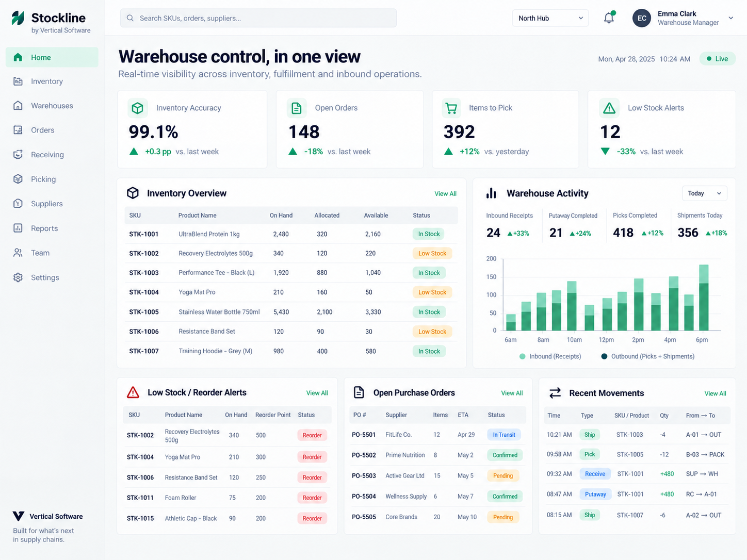Viewport: 747px width, 560px height.
Task: Click Reorder button for STK-1004 Yoga Mat Pro
Action: coord(312,457)
